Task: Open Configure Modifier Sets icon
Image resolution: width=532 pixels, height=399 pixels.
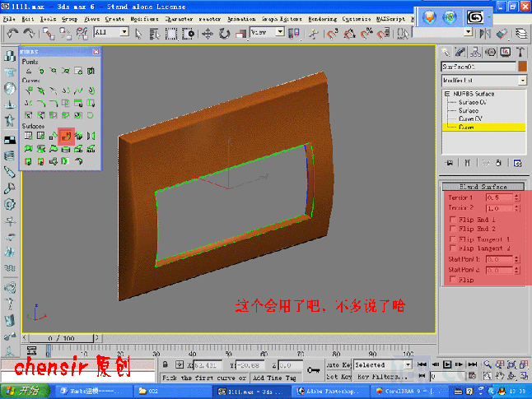Action: pyautogui.click(x=517, y=163)
